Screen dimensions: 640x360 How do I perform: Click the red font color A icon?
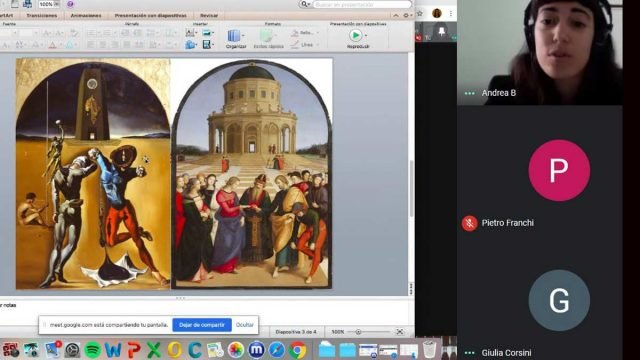[x=52, y=45]
